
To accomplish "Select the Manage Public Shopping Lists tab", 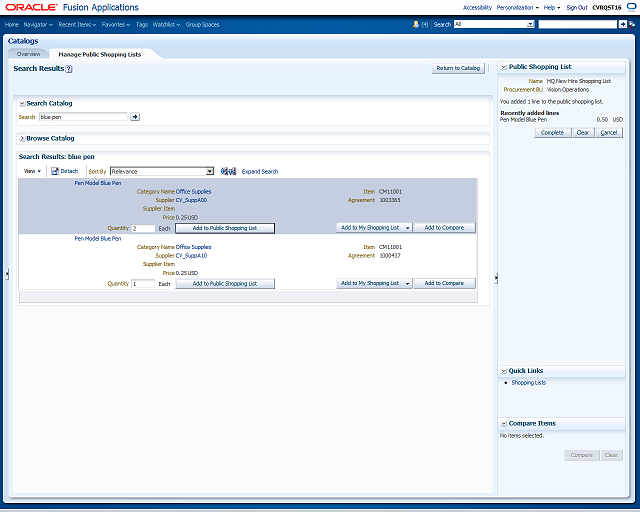I will (x=100, y=54).
